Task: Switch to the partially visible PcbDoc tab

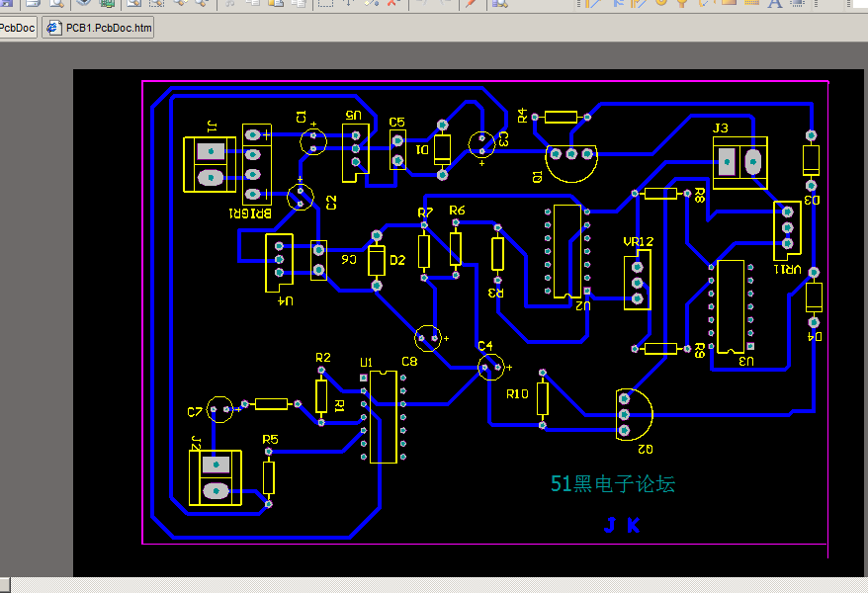Action: click(x=18, y=28)
